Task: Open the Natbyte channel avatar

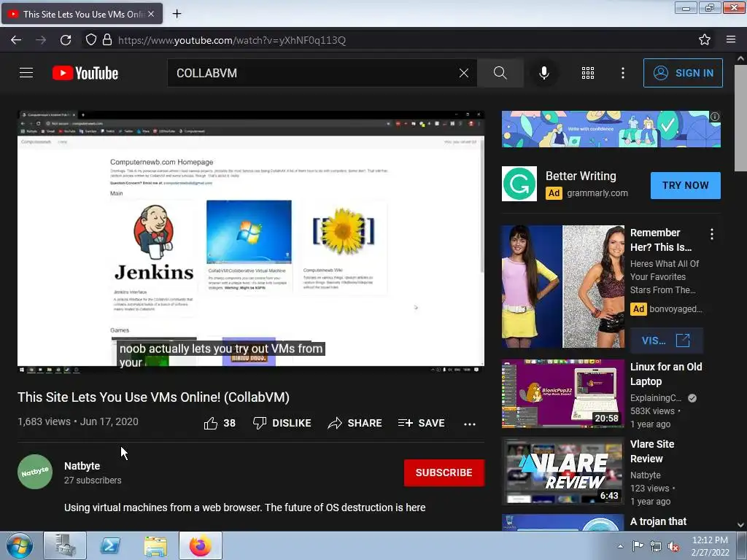Action: pyautogui.click(x=35, y=472)
